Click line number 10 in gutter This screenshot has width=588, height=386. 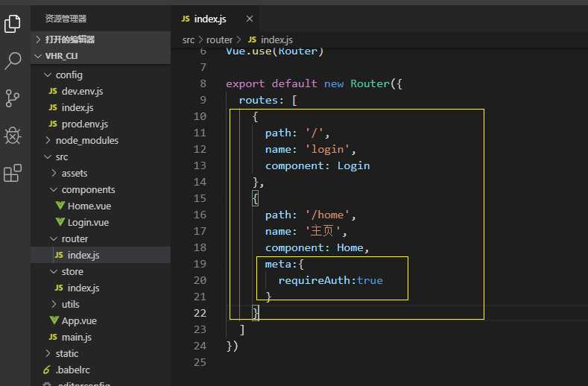200,116
